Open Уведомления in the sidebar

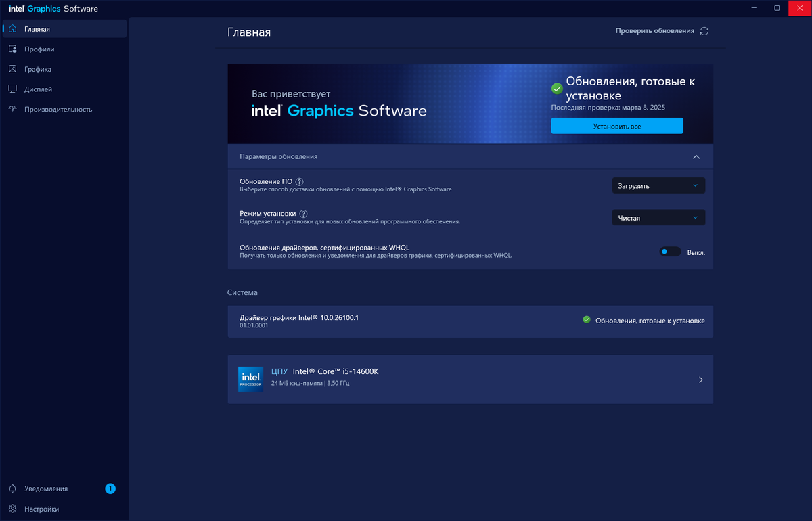click(64, 489)
